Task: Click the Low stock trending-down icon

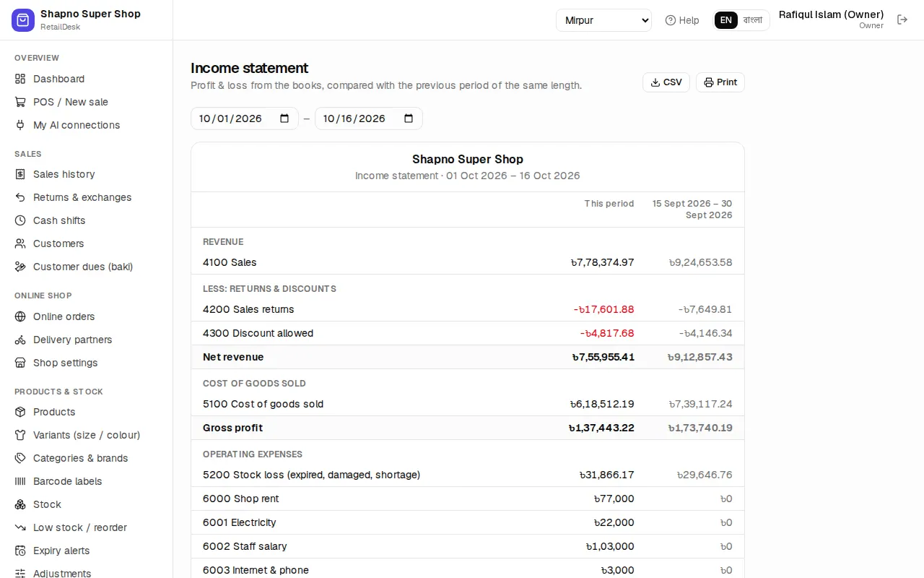Action: point(20,527)
